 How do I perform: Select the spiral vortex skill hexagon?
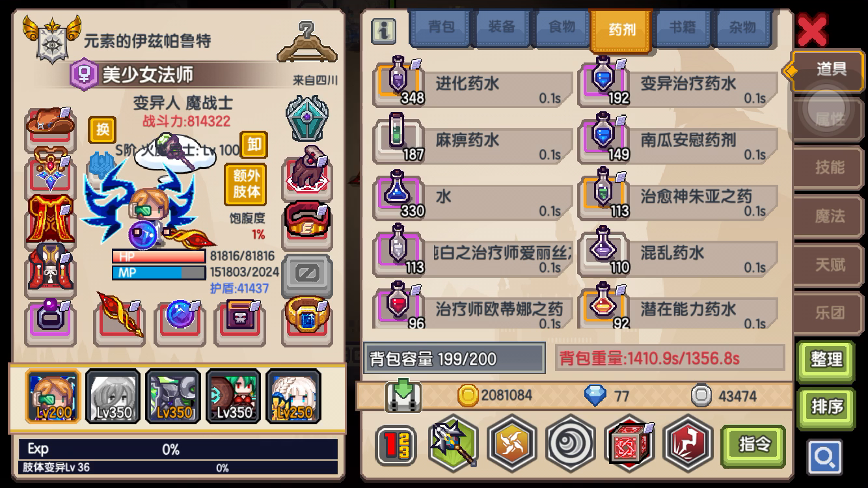(x=570, y=443)
